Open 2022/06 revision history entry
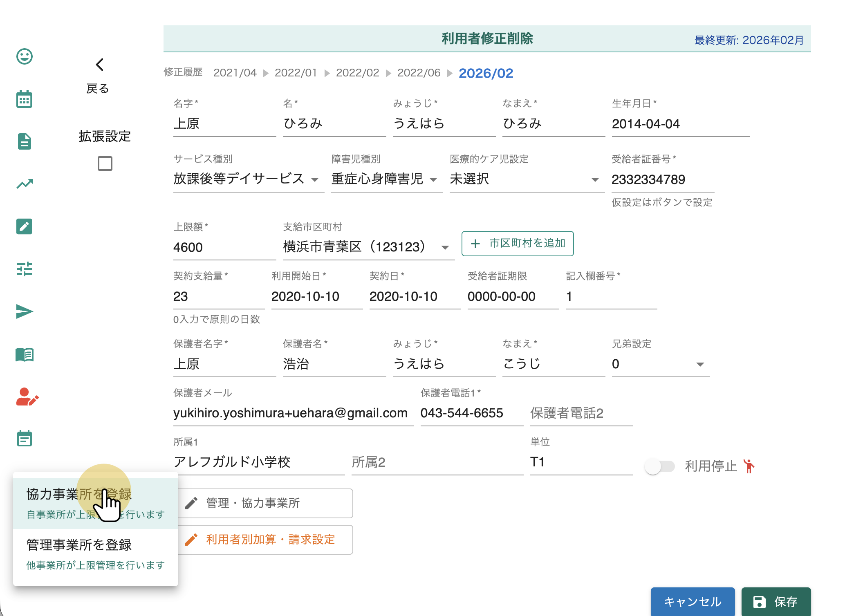Viewport: 845px width, 616px height. click(419, 73)
